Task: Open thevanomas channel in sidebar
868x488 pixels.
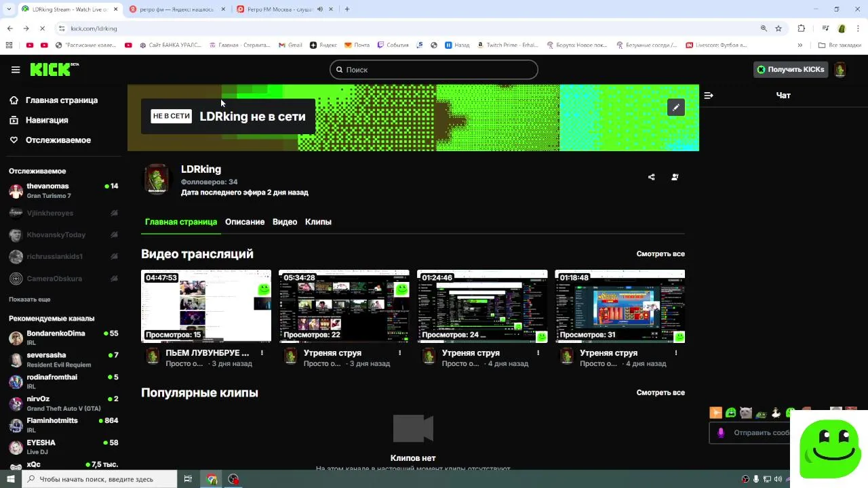Action: 63,190
